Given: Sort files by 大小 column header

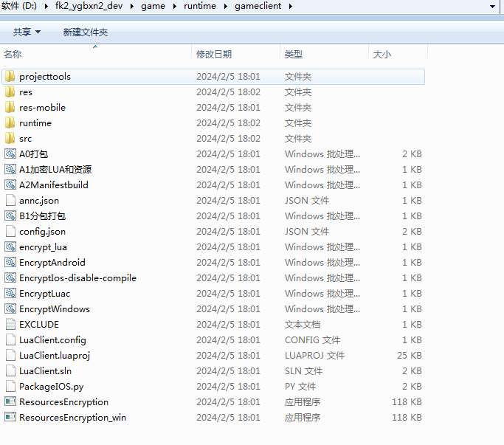Looking at the screenshot, I should [382, 55].
